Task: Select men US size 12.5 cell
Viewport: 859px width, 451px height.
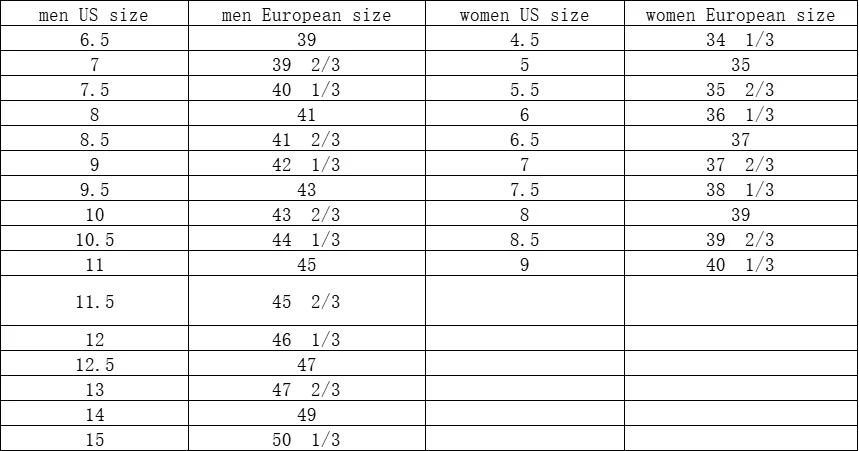Action: click(x=94, y=365)
